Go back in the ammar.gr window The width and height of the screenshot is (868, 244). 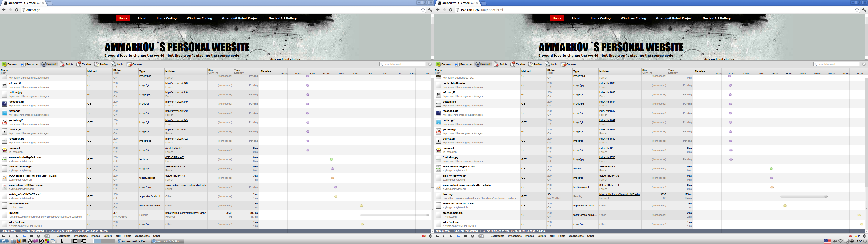(4, 10)
